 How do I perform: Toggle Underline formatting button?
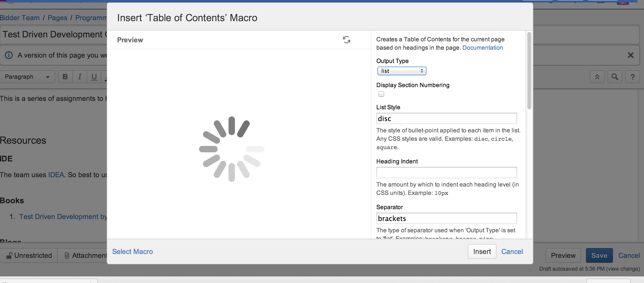pos(94,77)
